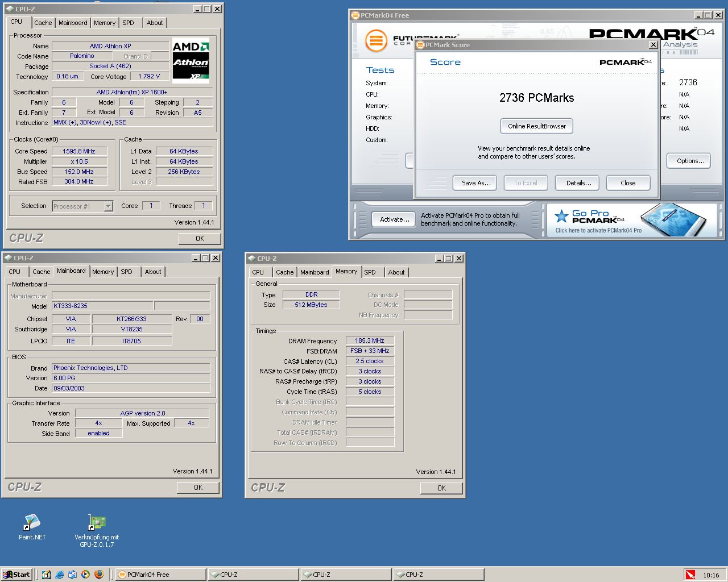Click the PCMark Score dialog title icon

click(x=421, y=45)
